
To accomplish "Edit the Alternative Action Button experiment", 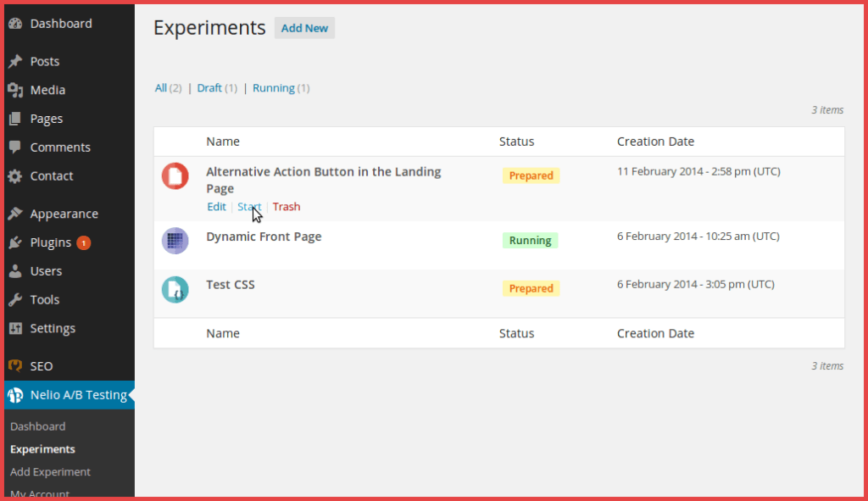I will tap(216, 207).
